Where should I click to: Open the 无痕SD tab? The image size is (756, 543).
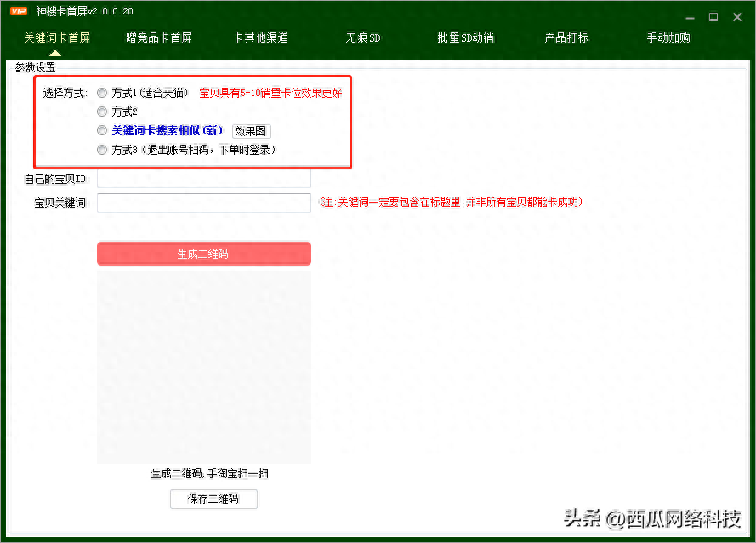[363, 38]
